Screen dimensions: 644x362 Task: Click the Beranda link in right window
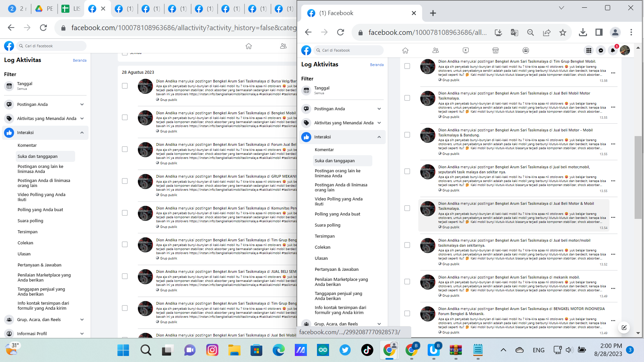click(377, 65)
